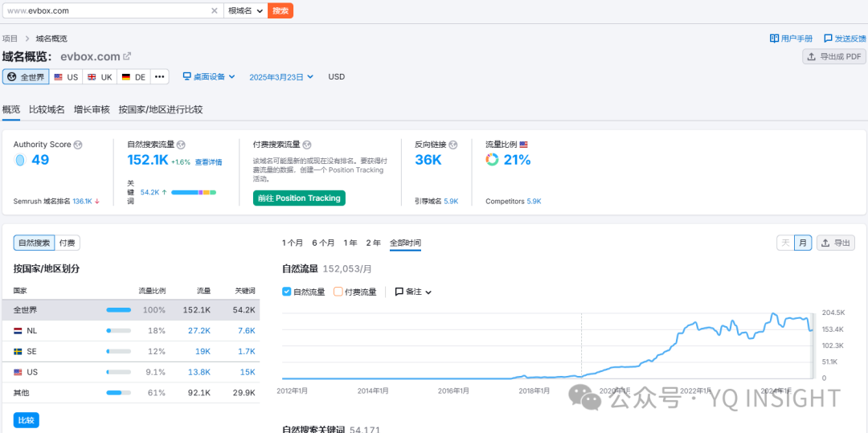This screenshot has width=868, height=433.
Task: Click globe icon beside 自然搜索流量 heading
Action: click(x=181, y=145)
